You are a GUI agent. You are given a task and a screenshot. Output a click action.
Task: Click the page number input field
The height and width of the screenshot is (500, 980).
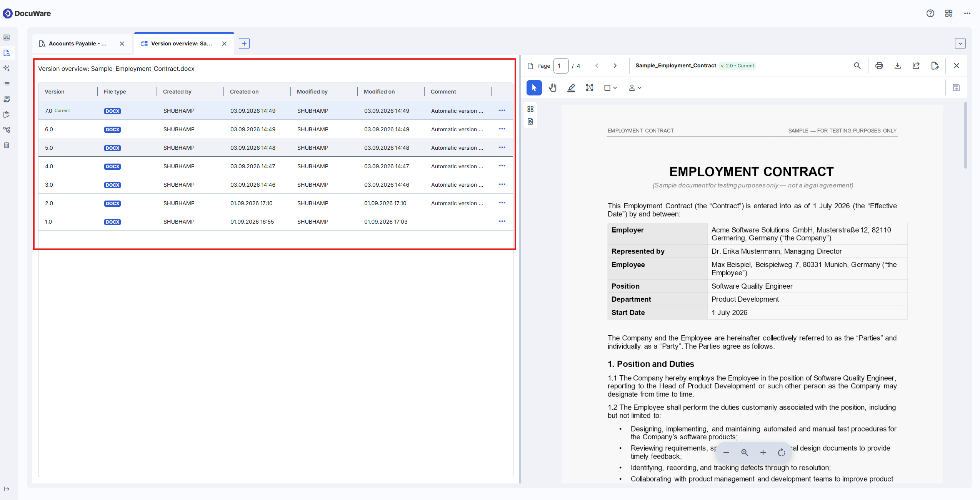pyautogui.click(x=561, y=66)
